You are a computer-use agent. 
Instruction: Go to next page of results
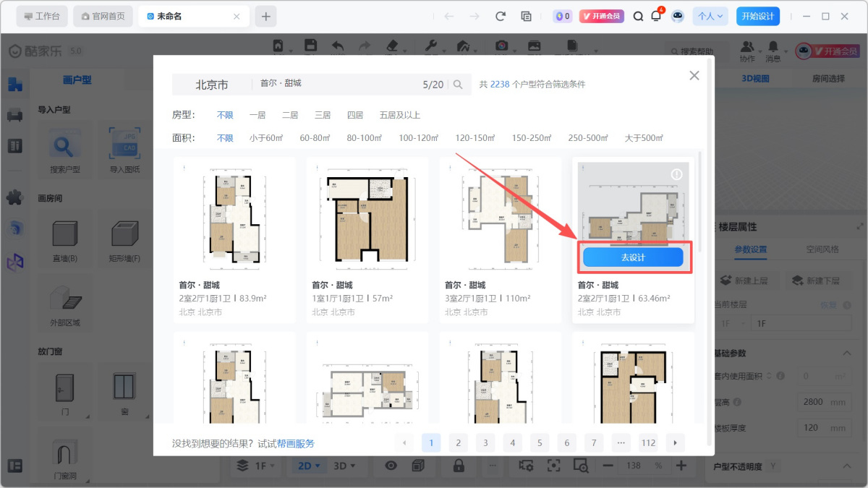[x=675, y=442]
